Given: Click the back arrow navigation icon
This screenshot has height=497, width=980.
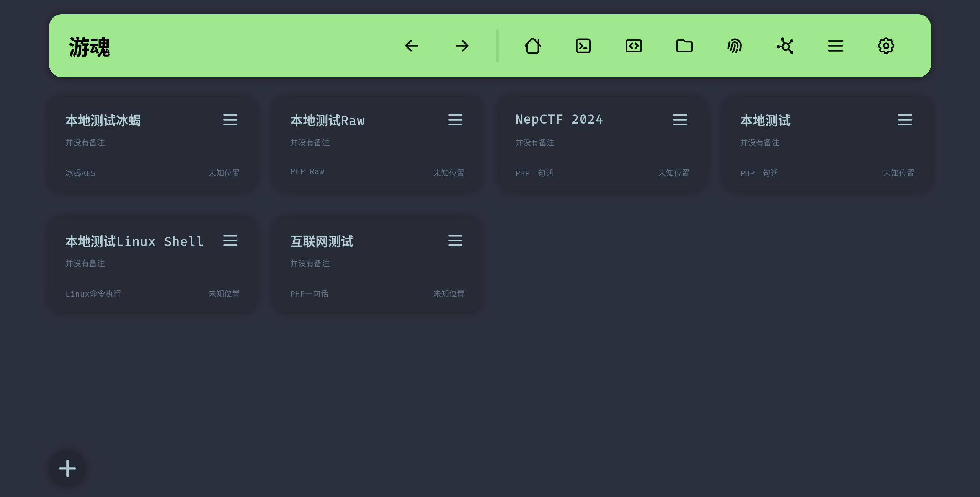Looking at the screenshot, I should 412,46.
